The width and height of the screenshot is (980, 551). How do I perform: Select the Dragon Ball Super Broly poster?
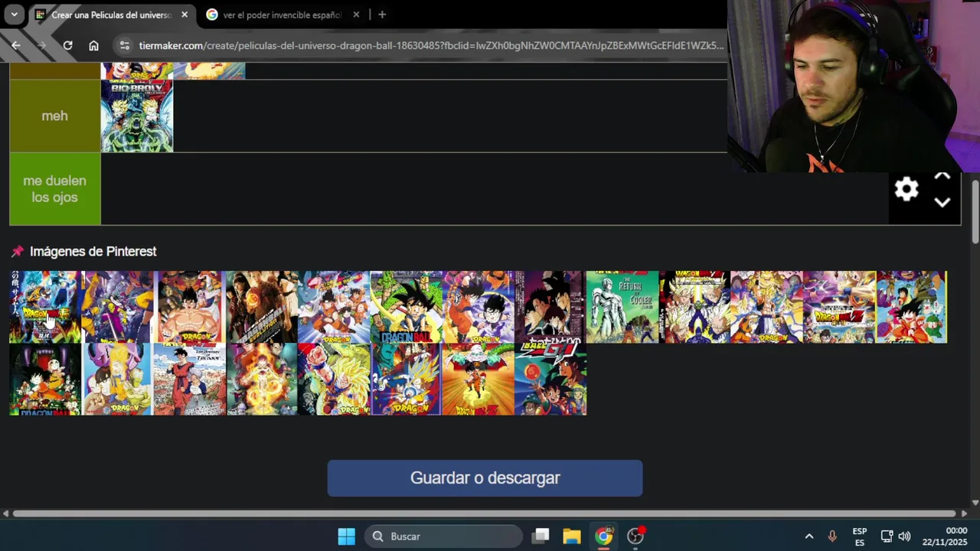click(45, 307)
